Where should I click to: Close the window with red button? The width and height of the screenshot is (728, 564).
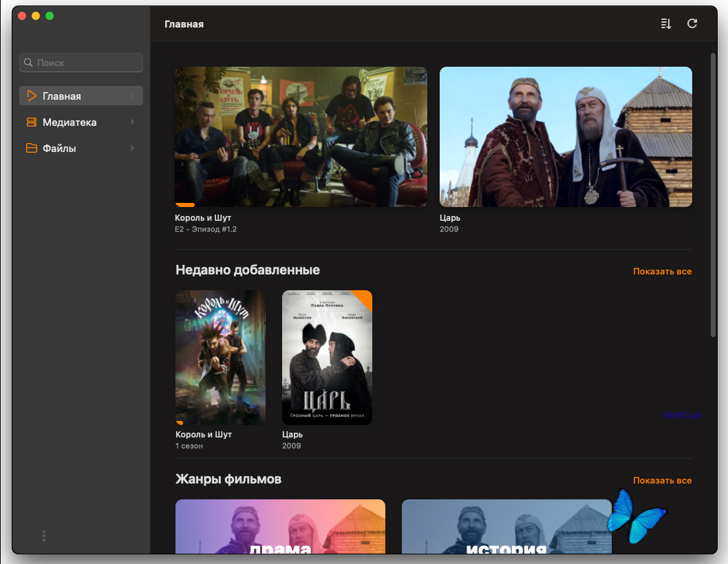click(22, 16)
